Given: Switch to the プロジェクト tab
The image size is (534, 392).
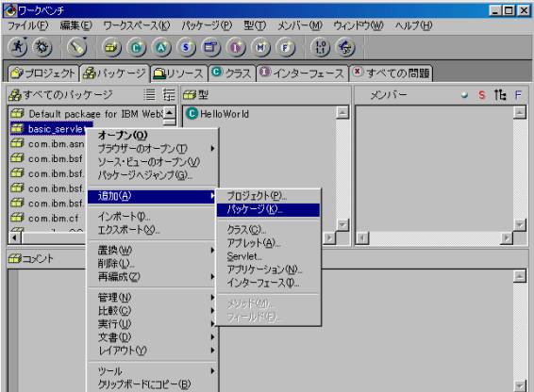Looking at the screenshot, I should coord(42,73).
